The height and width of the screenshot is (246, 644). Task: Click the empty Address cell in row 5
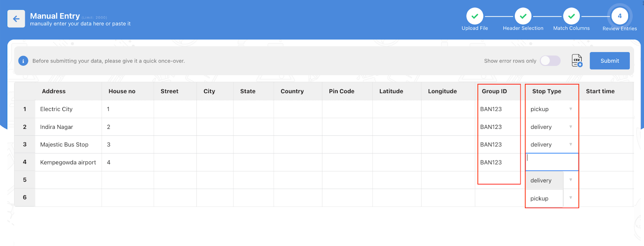68,180
